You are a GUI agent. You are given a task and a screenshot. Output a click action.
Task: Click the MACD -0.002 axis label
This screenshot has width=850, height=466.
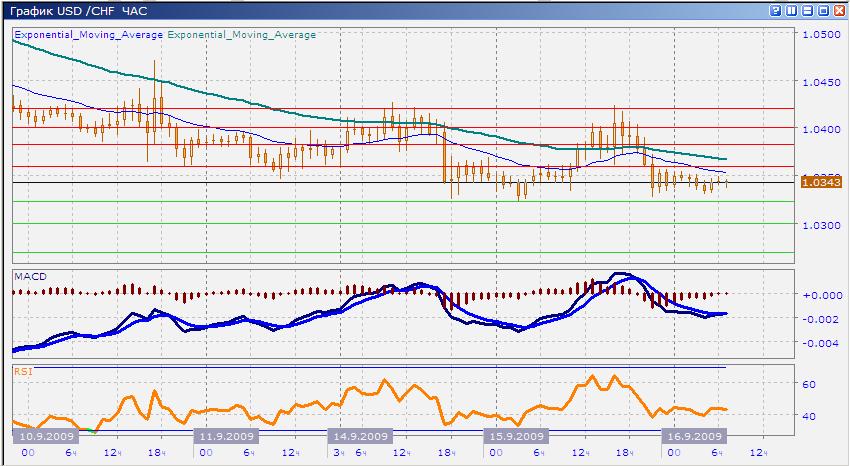tap(819, 319)
